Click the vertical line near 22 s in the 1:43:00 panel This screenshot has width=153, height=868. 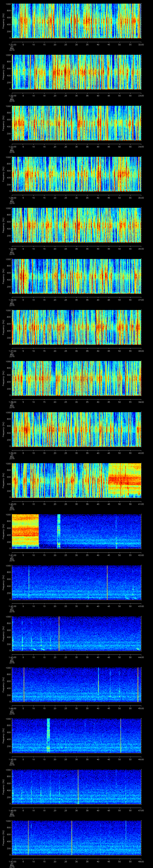pos(59,633)
